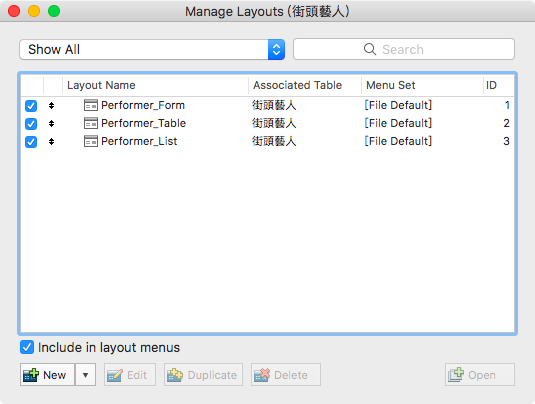Click reorder handle for Performer_List row
The height and width of the screenshot is (404, 535).
52,141
